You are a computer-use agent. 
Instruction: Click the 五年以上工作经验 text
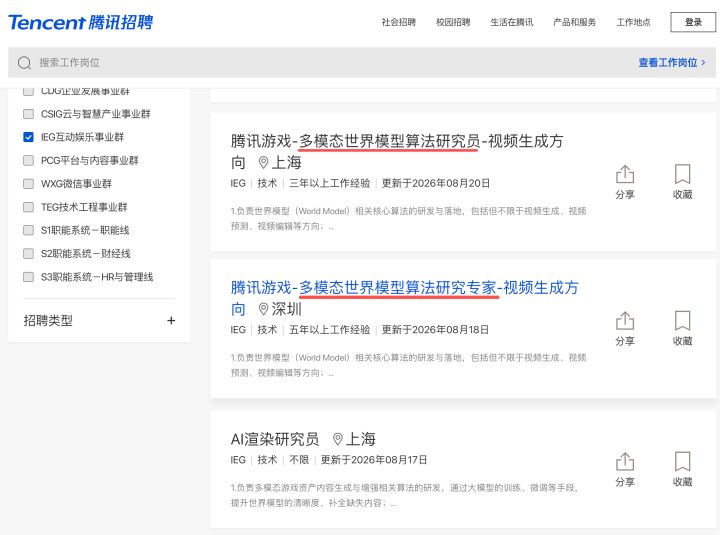click(x=330, y=330)
